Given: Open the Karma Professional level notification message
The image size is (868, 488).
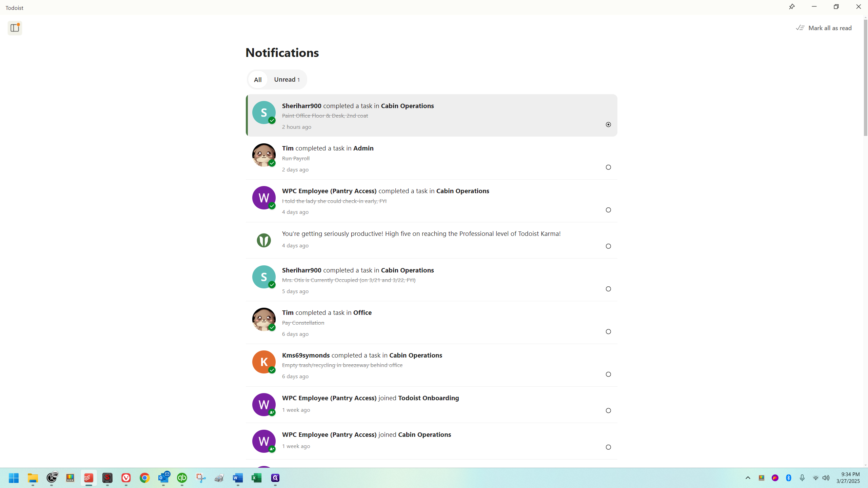Looking at the screenshot, I should [421, 233].
